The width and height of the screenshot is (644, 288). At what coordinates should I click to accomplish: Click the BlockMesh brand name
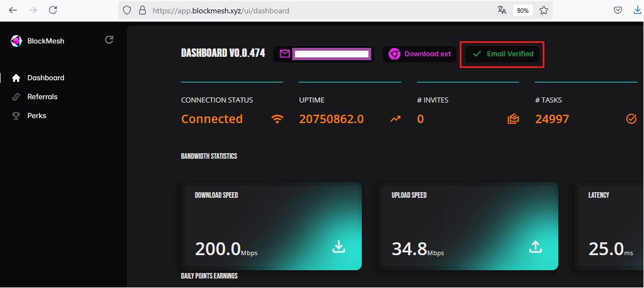(46, 41)
